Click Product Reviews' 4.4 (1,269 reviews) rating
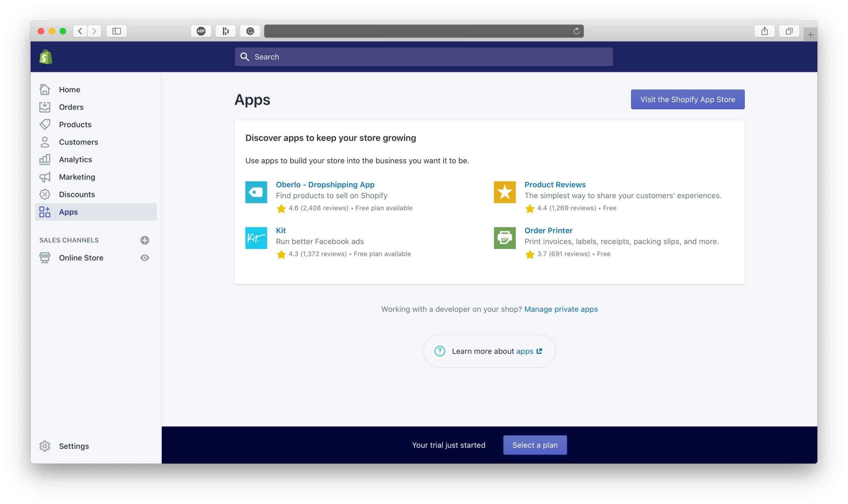The image size is (848, 504). (x=566, y=208)
